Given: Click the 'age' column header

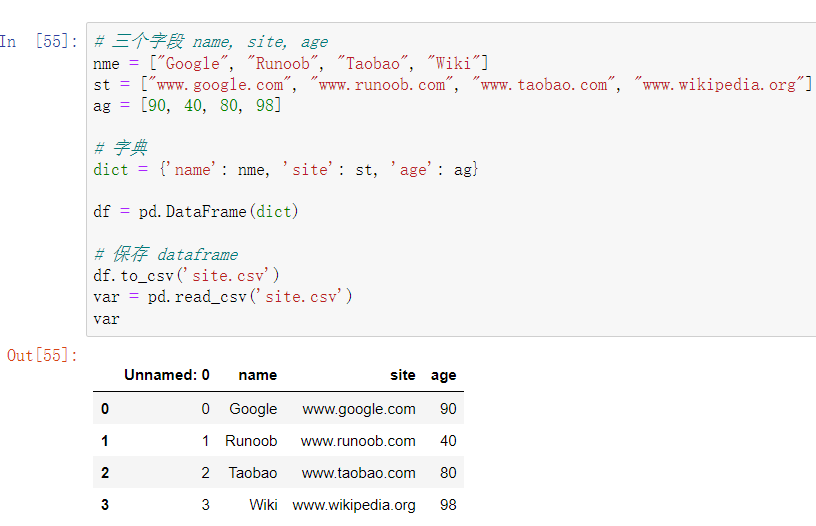Looking at the screenshot, I should pyautogui.click(x=443, y=375).
